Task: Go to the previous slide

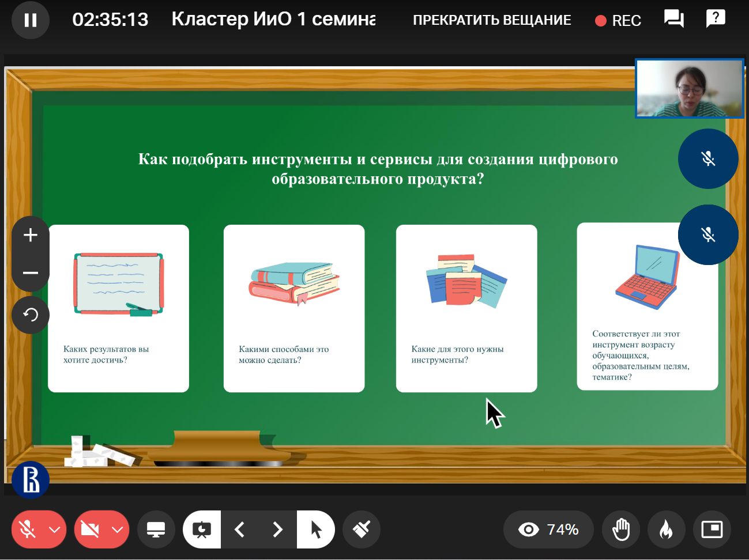Action: pos(240,529)
